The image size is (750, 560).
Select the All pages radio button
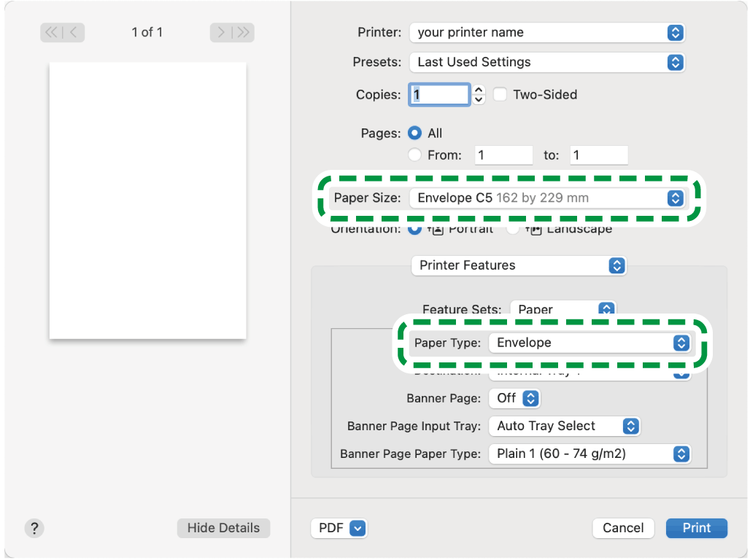(x=415, y=133)
